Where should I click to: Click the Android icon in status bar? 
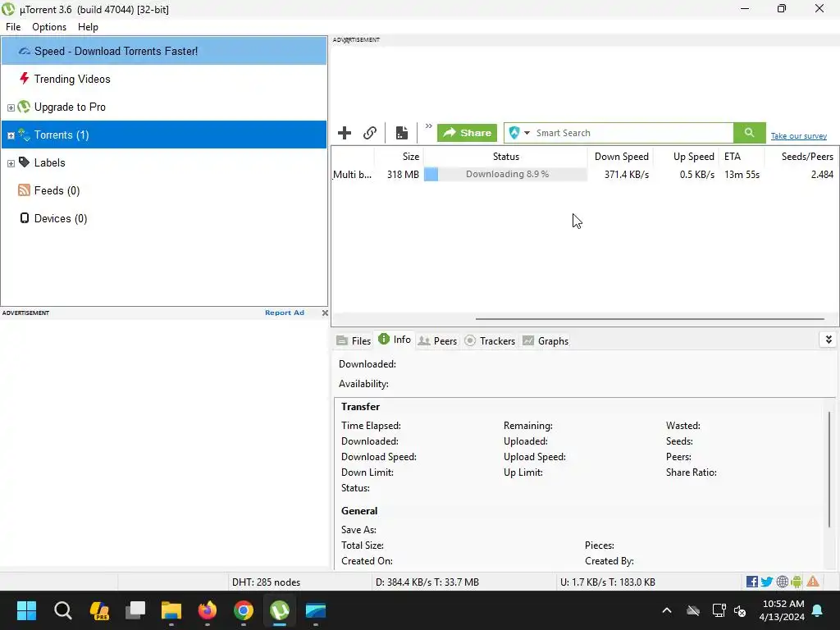(x=797, y=582)
